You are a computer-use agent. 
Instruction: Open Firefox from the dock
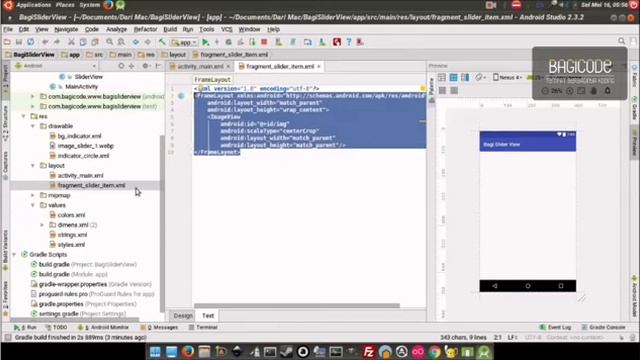(188, 352)
